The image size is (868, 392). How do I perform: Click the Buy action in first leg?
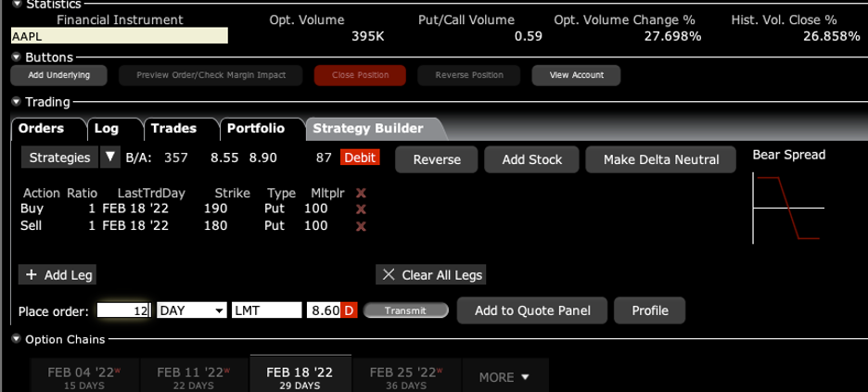(x=32, y=209)
